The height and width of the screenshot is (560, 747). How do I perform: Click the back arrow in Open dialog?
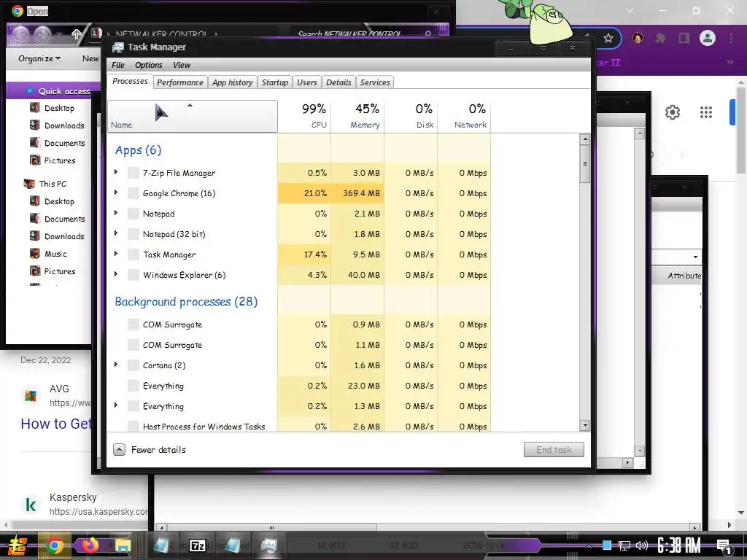[21, 35]
